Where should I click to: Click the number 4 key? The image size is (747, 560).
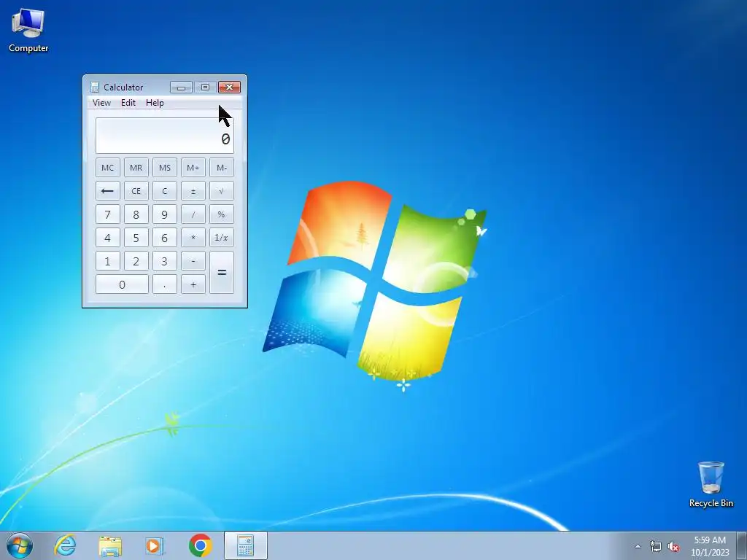[108, 238]
